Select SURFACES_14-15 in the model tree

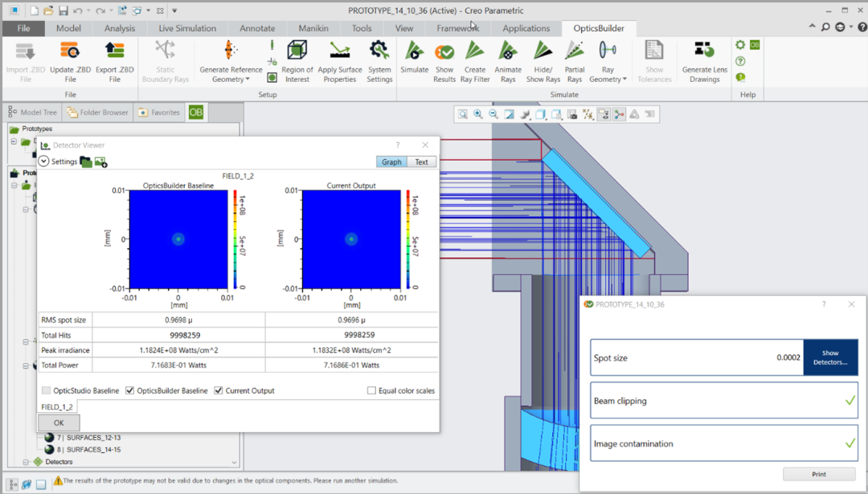[x=93, y=450]
